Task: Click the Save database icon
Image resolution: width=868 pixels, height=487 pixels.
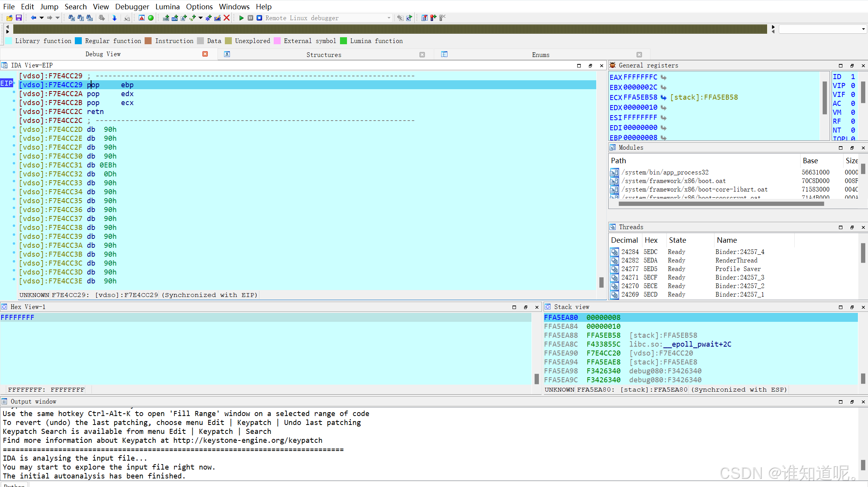Action: (x=18, y=18)
